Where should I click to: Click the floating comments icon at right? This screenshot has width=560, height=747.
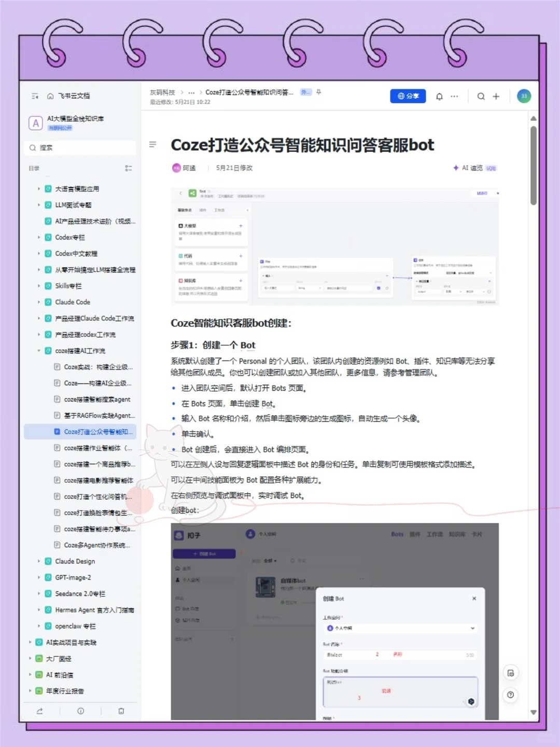tap(511, 673)
